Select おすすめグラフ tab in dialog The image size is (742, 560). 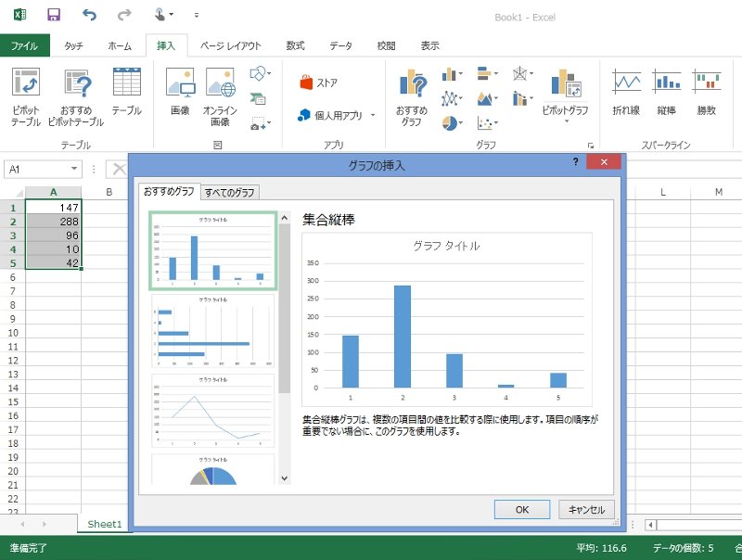click(x=169, y=192)
